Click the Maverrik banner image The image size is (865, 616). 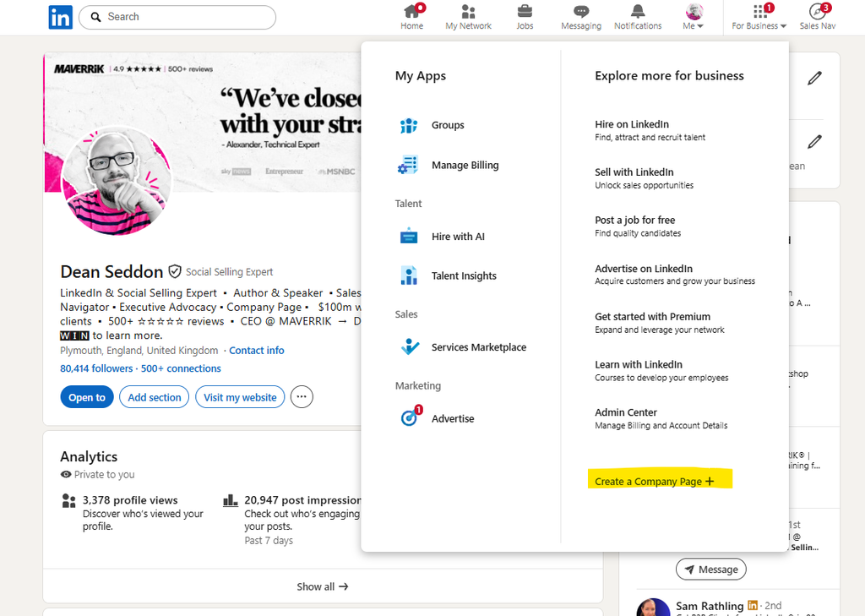(203, 123)
